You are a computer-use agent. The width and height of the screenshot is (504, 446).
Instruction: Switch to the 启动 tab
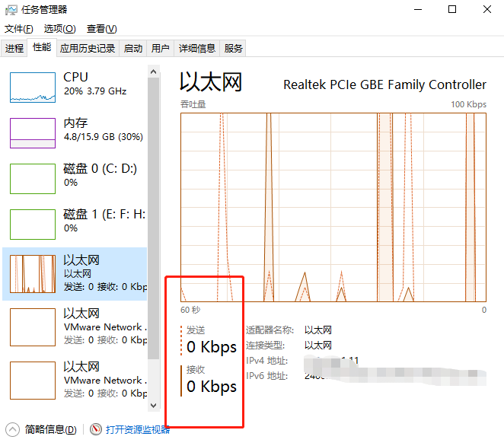pos(133,49)
